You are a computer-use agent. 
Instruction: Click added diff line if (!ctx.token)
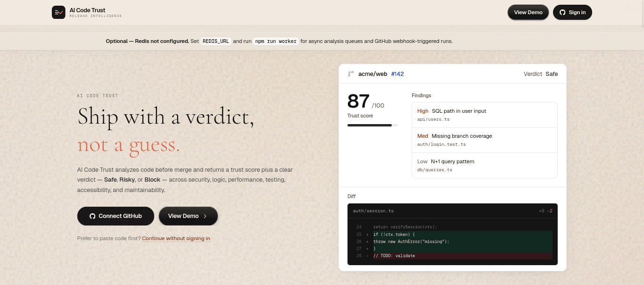pyautogui.click(x=453, y=234)
